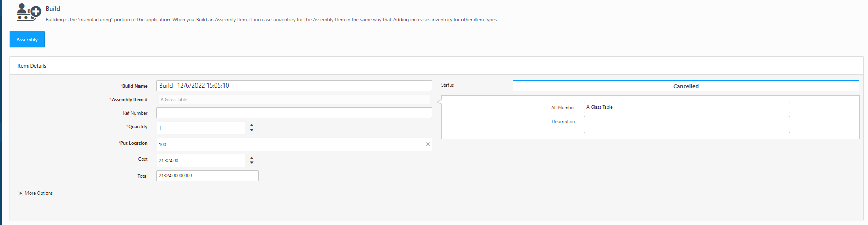The width and height of the screenshot is (868, 225).
Task: Click the Assembly Item # field
Action: [293, 100]
